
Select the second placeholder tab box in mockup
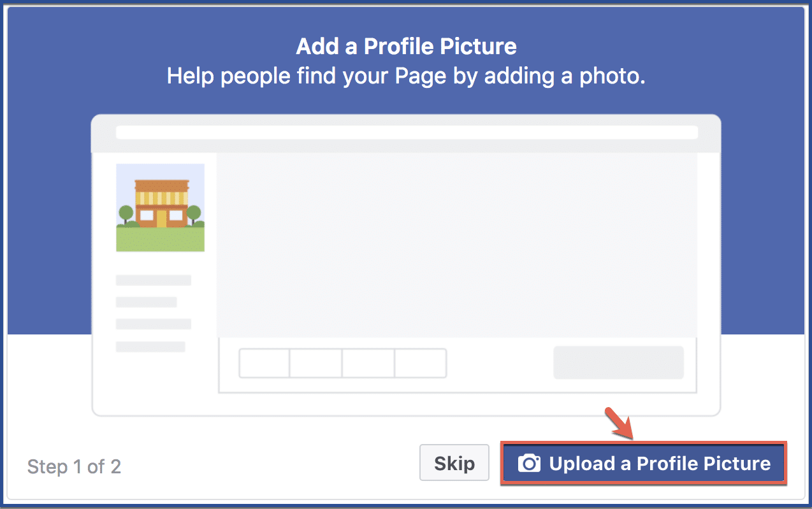(316, 363)
